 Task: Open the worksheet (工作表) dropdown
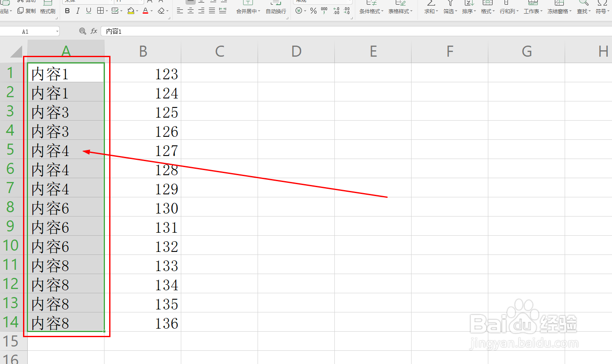click(533, 8)
